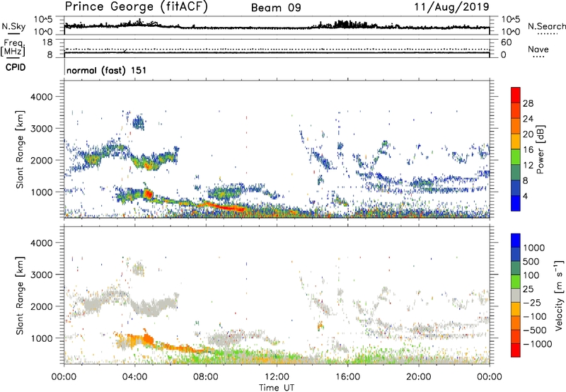The height and width of the screenshot is (392, 566).
Task: Click the '4000' range tick of the power panel
Action: click(42, 97)
